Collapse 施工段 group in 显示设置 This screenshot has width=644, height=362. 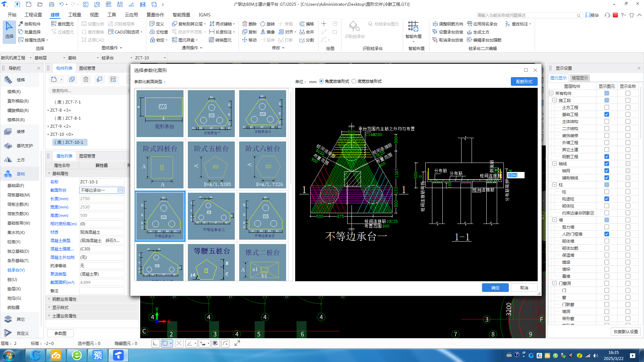click(x=554, y=101)
